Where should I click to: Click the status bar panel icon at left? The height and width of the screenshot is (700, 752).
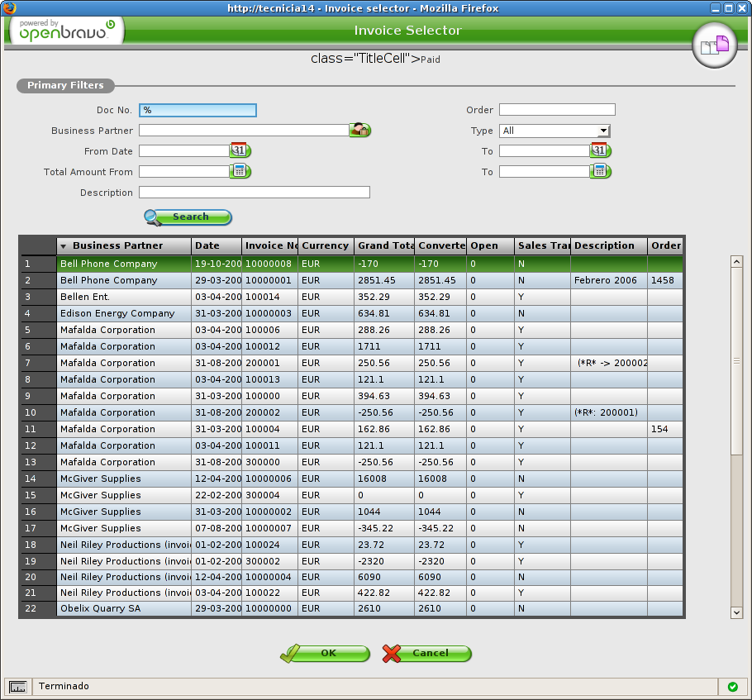click(18, 687)
